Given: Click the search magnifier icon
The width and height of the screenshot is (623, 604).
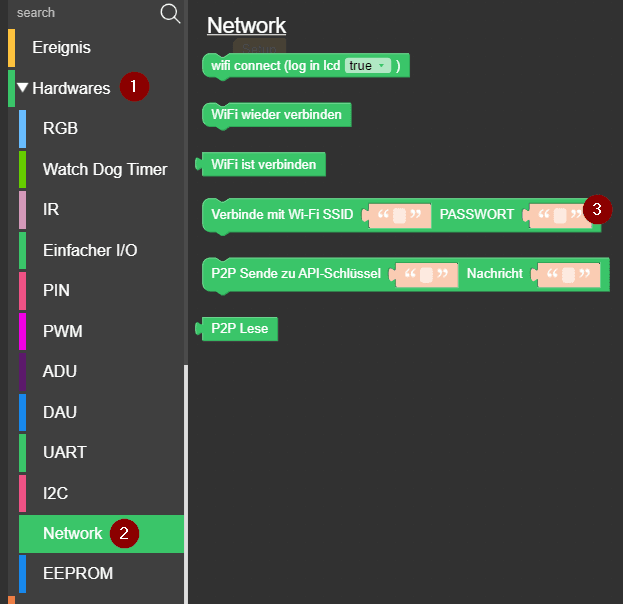Looking at the screenshot, I should (x=170, y=13).
